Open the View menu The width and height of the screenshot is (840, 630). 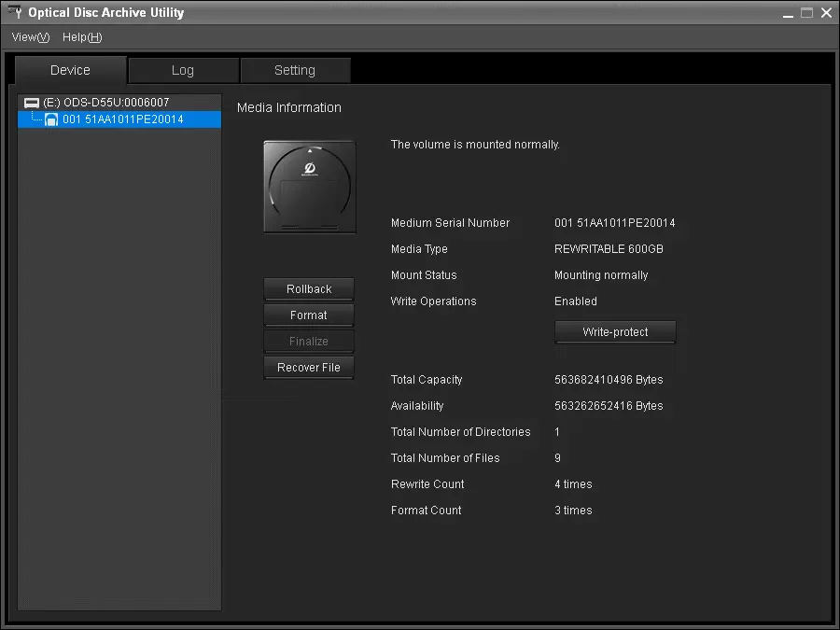click(30, 37)
